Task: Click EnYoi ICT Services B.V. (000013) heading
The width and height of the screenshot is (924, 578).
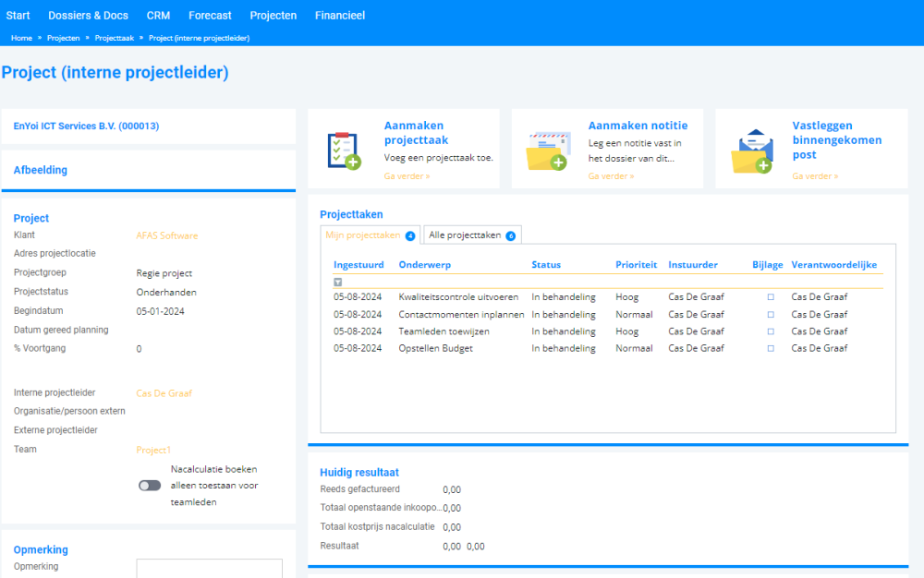Action: pos(86,126)
